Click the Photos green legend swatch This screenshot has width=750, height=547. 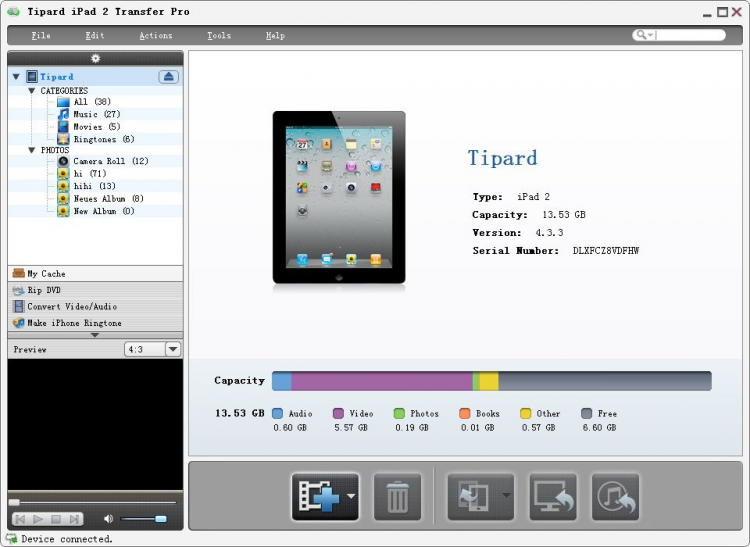(399, 413)
